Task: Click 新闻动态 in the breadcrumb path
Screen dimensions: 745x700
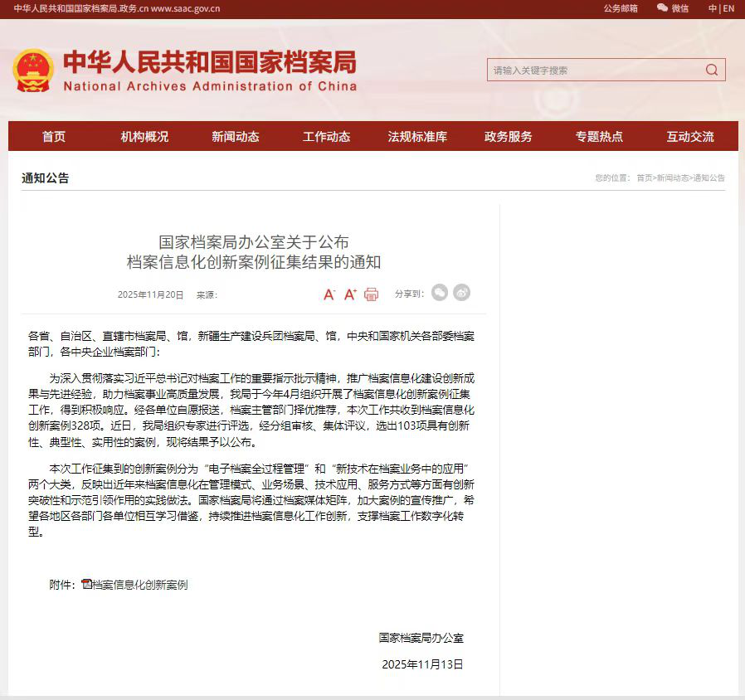Action: (x=673, y=178)
